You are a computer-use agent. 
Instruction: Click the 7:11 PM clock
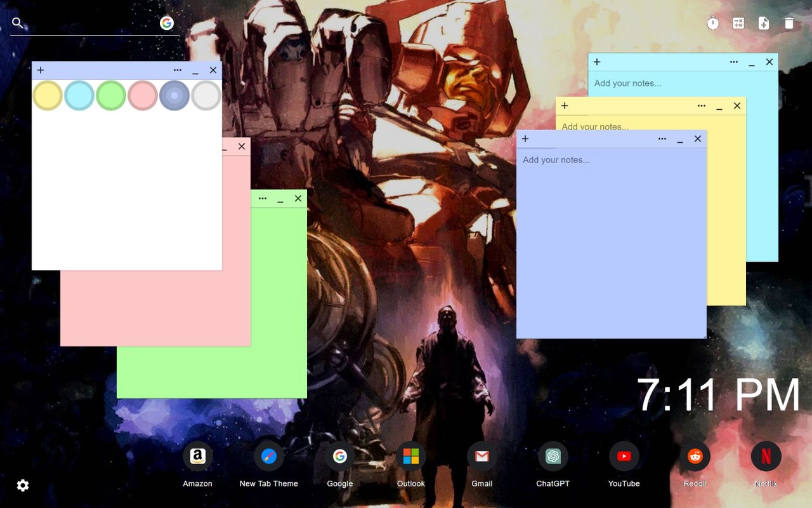pos(719,395)
